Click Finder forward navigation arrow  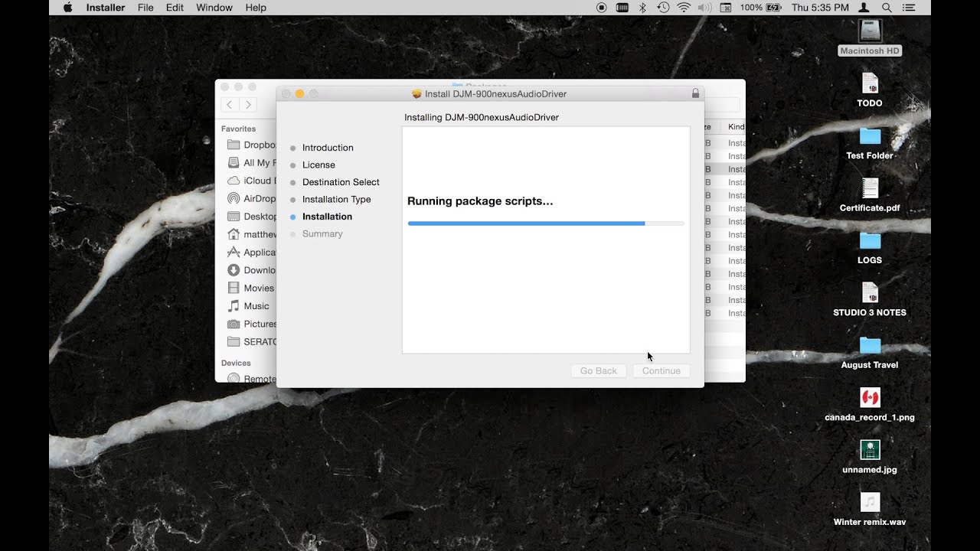(x=247, y=105)
